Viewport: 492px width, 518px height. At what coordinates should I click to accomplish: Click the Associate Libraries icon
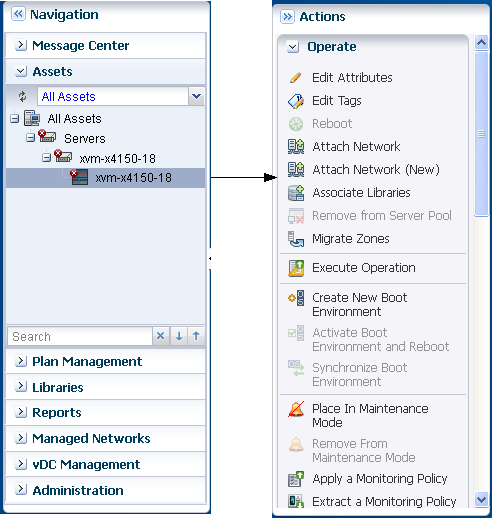click(x=296, y=193)
